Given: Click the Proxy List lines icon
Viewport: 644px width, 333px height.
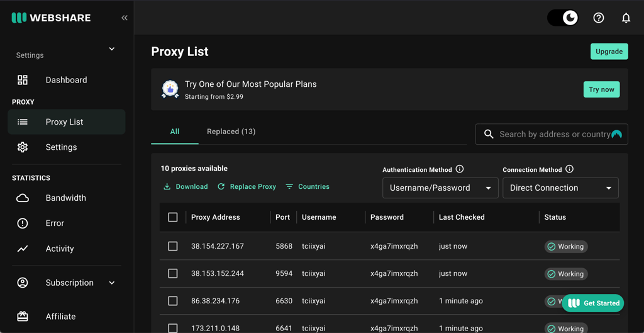Looking at the screenshot, I should [23, 121].
